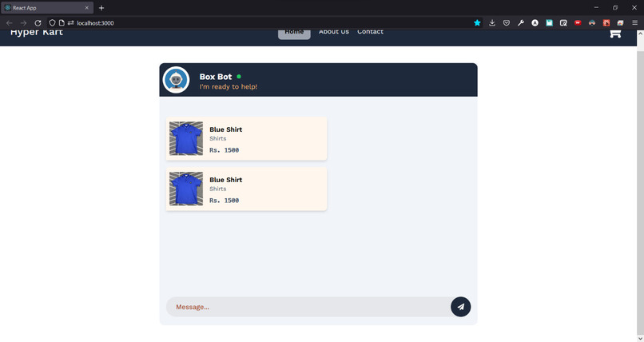Click the green online status dot
The height and width of the screenshot is (342, 644).
239,77
